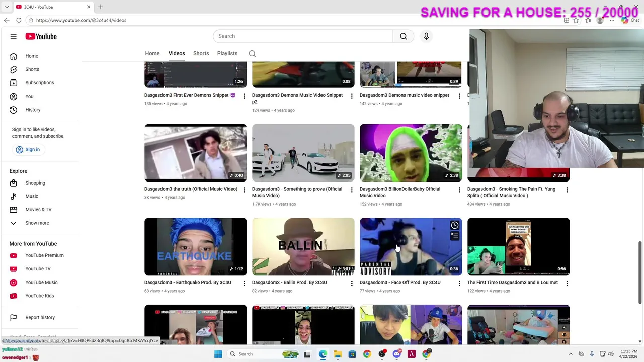Open options menu for Ballin video

[x=352, y=284]
